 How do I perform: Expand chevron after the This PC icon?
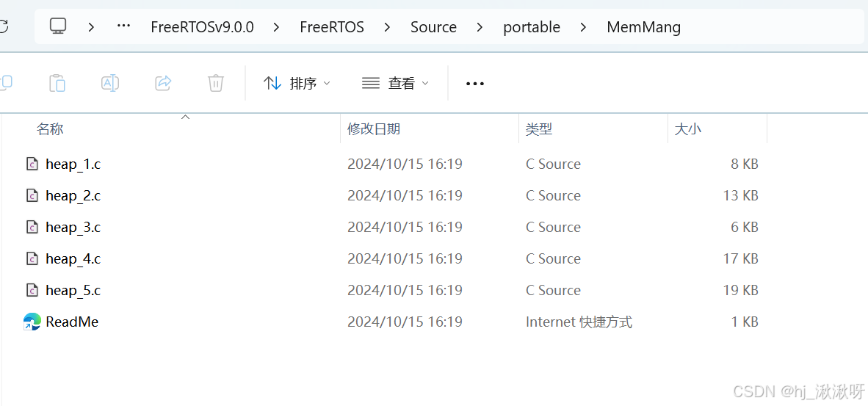click(91, 26)
